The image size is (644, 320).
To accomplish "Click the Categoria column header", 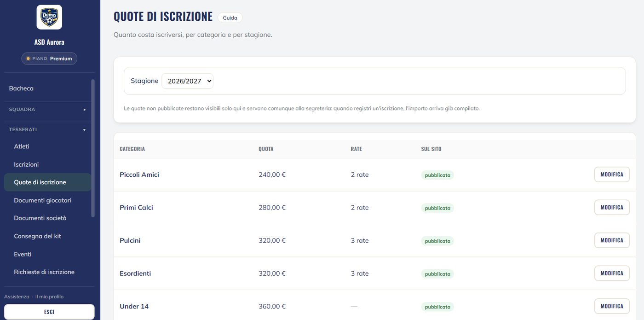I will click(132, 149).
